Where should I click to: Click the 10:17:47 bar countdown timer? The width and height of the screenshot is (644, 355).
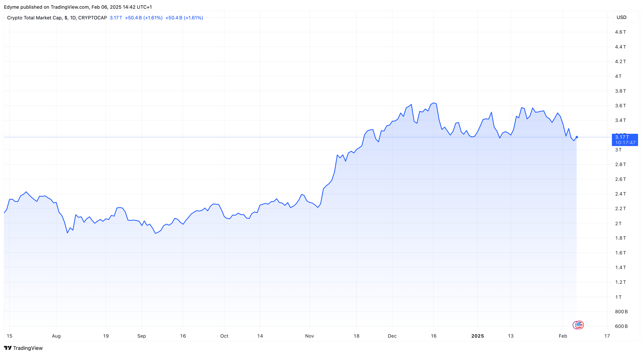625,143
